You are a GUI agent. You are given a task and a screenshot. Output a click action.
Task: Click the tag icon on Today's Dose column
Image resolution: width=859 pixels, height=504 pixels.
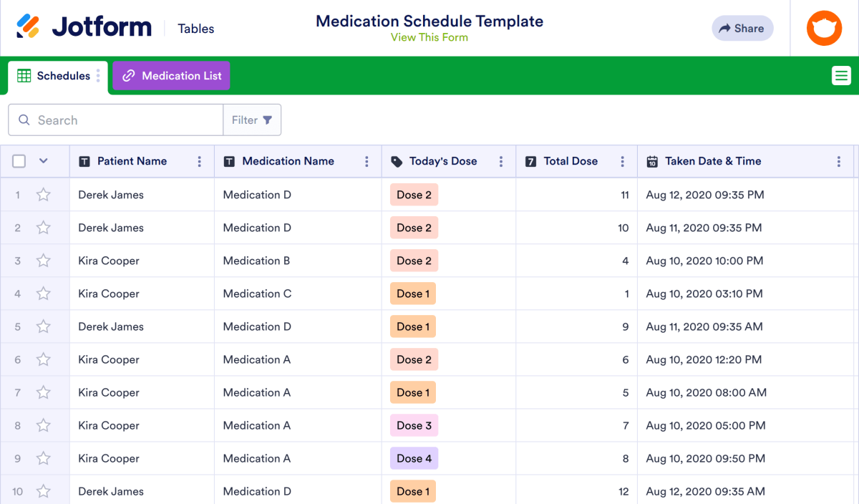(x=397, y=161)
